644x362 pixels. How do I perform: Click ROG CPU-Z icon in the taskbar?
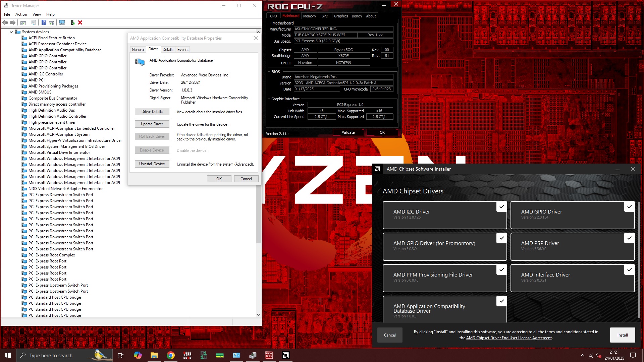tap(269, 355)
